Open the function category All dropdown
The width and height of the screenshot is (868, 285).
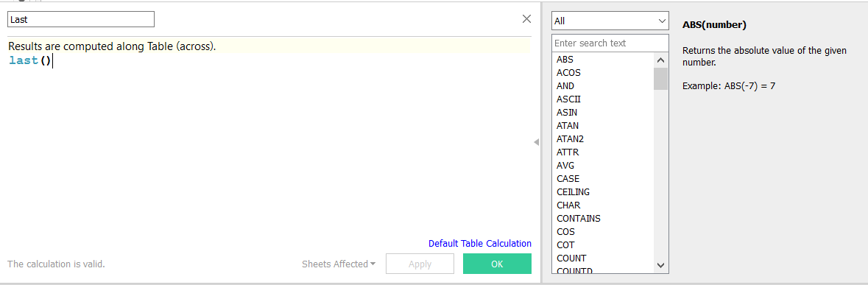(x=610, y=21)
